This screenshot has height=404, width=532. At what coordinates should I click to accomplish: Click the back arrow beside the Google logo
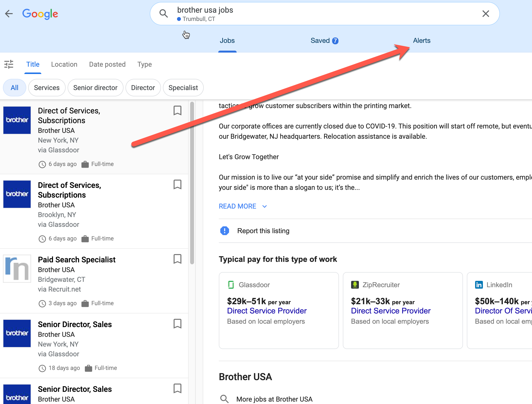click(9, 14)
